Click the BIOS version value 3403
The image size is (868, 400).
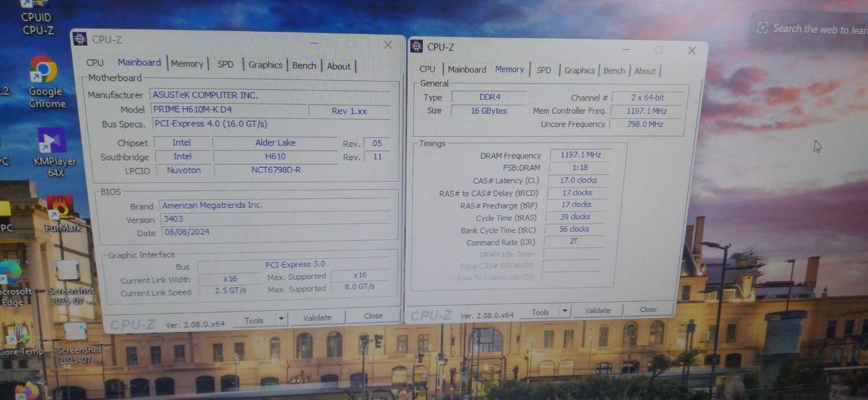(x=276, y=219)
